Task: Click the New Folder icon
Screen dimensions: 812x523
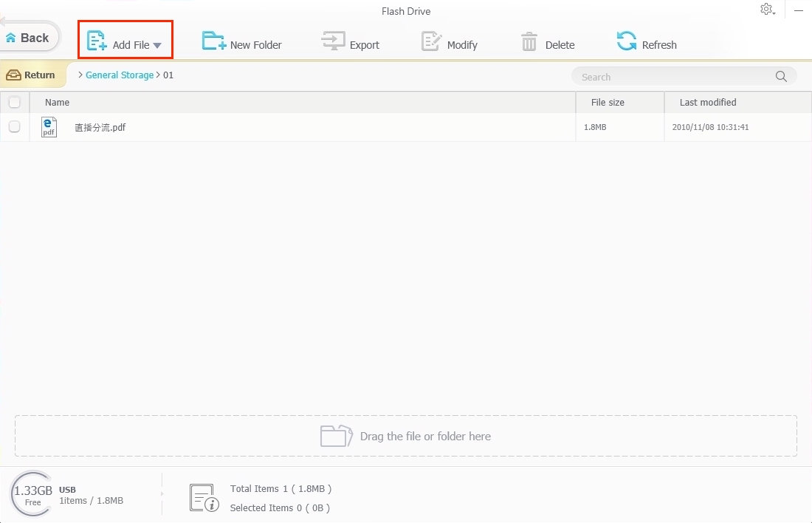Action: (x=213, y=41)
